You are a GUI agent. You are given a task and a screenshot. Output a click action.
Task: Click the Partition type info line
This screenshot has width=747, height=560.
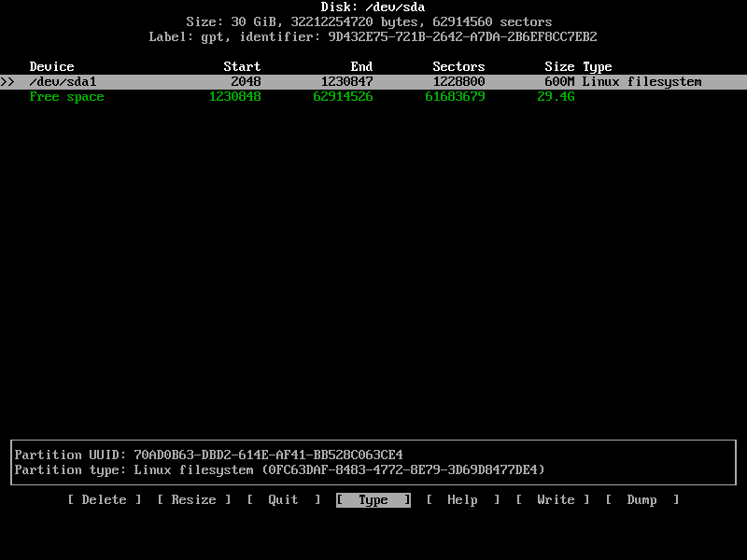click(x=279, y=470)
